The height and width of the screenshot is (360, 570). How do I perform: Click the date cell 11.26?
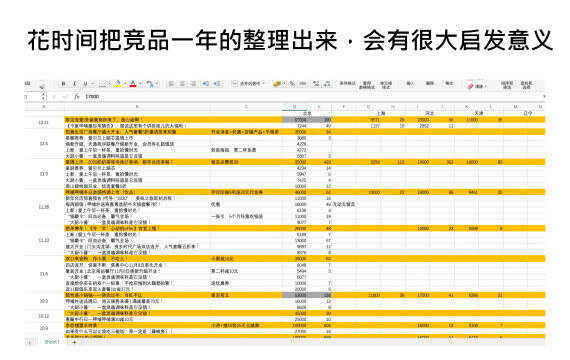click(44, 207)
